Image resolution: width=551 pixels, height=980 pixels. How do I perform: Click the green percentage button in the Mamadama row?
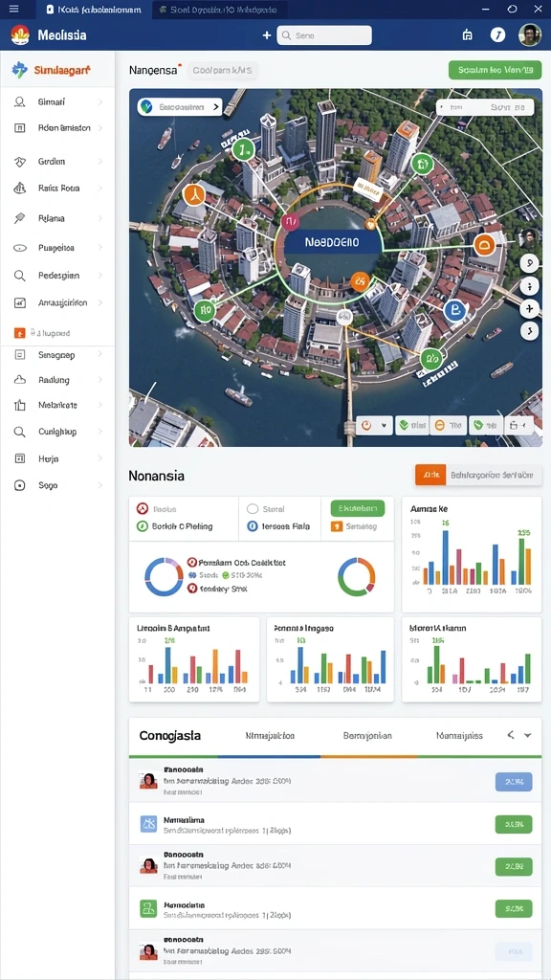pyautogui.click(x=514, y=824)
